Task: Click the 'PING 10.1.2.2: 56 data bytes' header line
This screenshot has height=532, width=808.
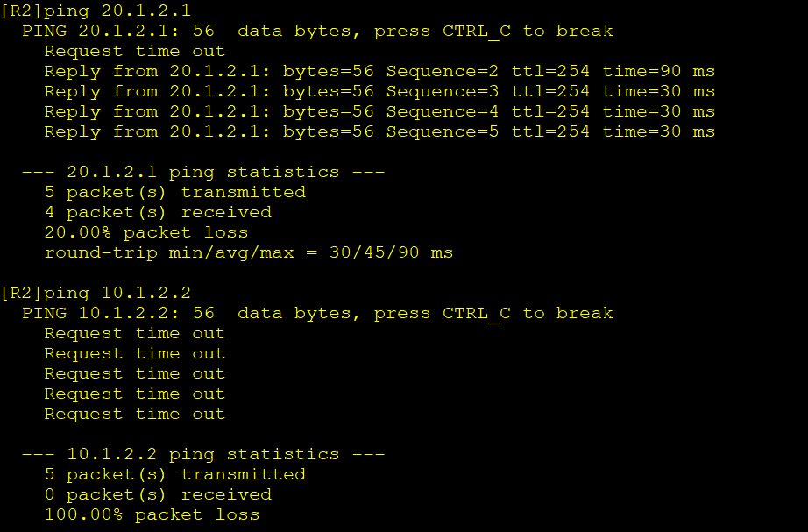Action: 317,313
